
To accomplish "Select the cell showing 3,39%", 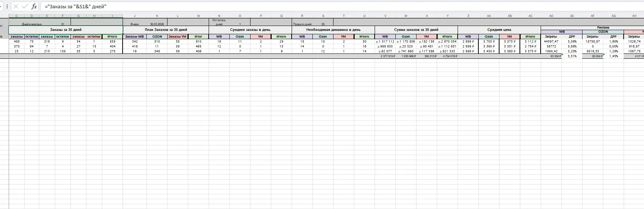I will [x=572, y=41].
